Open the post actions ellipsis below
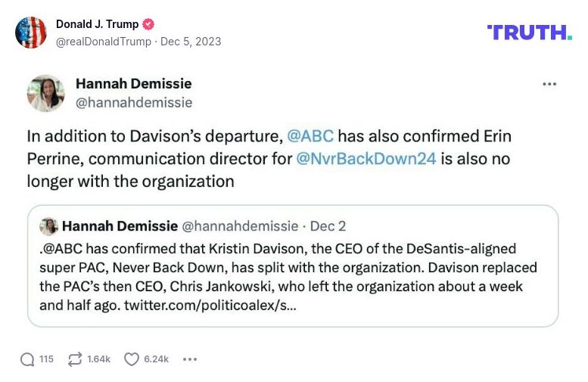This screenshot has width=588, height=382. 190,359
